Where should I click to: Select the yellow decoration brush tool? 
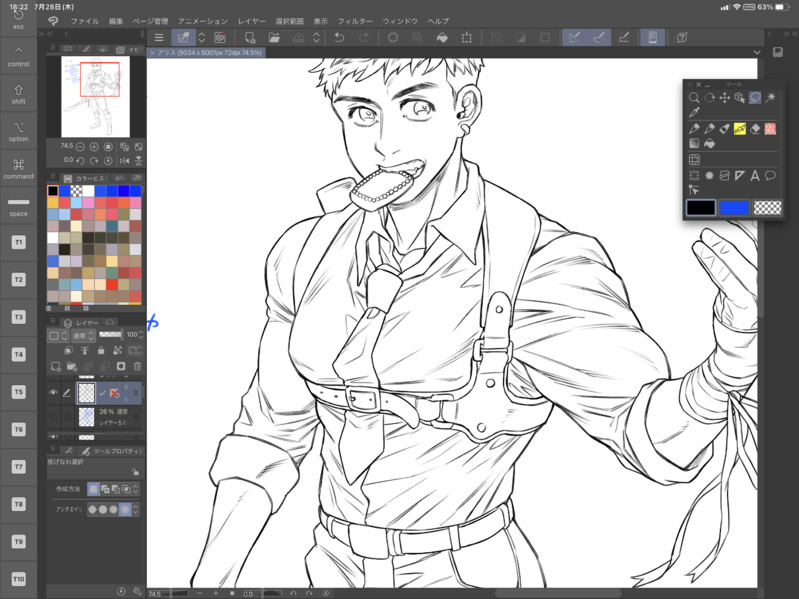coord(739,129)
